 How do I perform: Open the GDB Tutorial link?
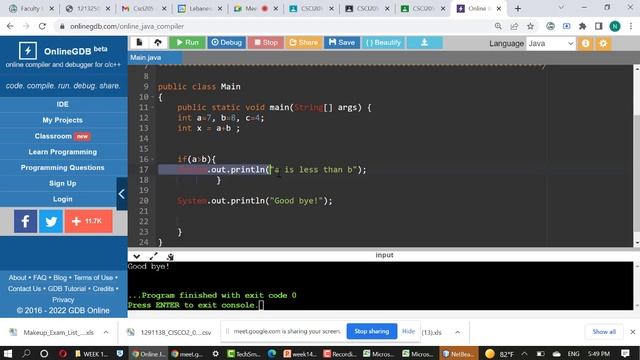(x=67, y=289)
